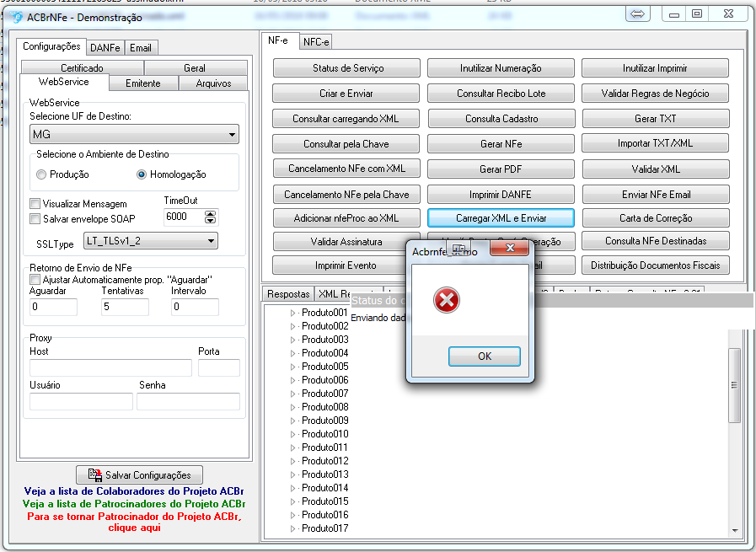Switch to the Email tab
Screen dimensions: 756x552
click(x=140, y=48)
